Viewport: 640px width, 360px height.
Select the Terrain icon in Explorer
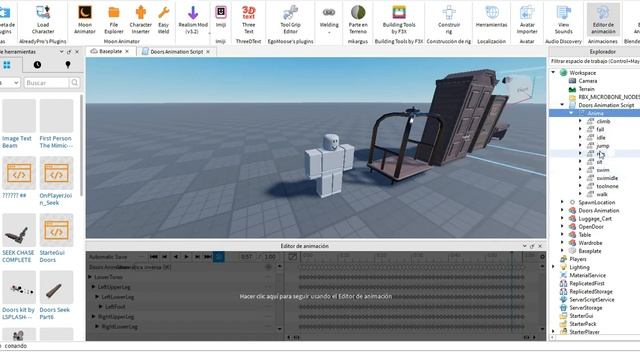[x=572, y=89]
